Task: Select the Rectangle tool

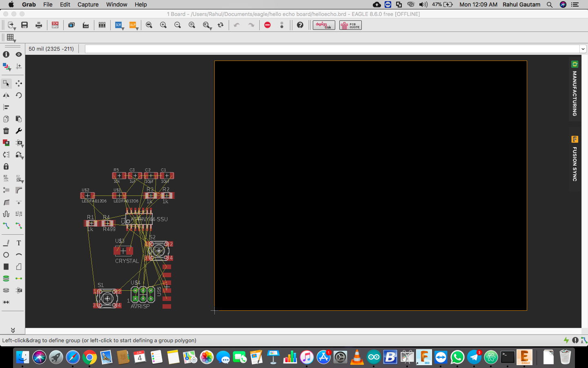Action: [6, 267]
